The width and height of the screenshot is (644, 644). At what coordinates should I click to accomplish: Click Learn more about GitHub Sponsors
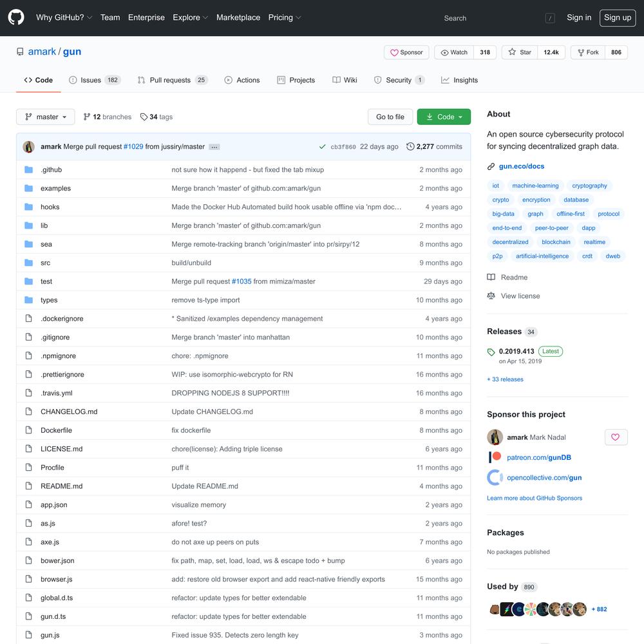click(x=535, y=498)
